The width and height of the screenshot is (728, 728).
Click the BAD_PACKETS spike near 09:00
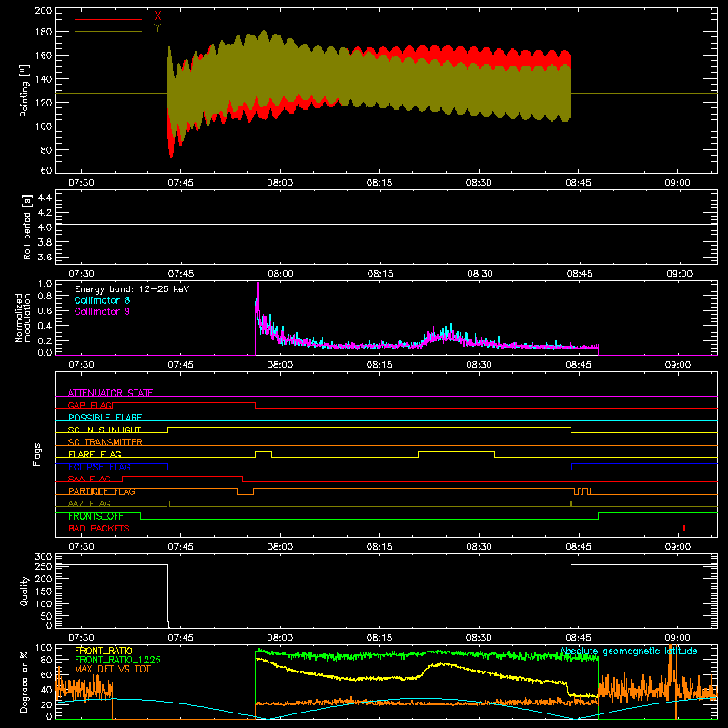pyautogui.click(x=684, y=528)
